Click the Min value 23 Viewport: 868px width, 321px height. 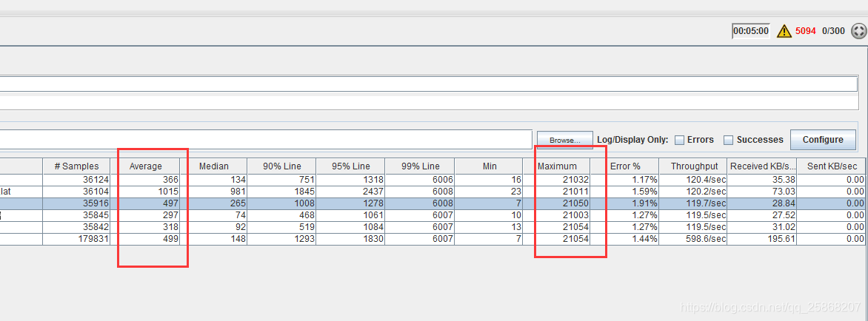pos(490,191)
